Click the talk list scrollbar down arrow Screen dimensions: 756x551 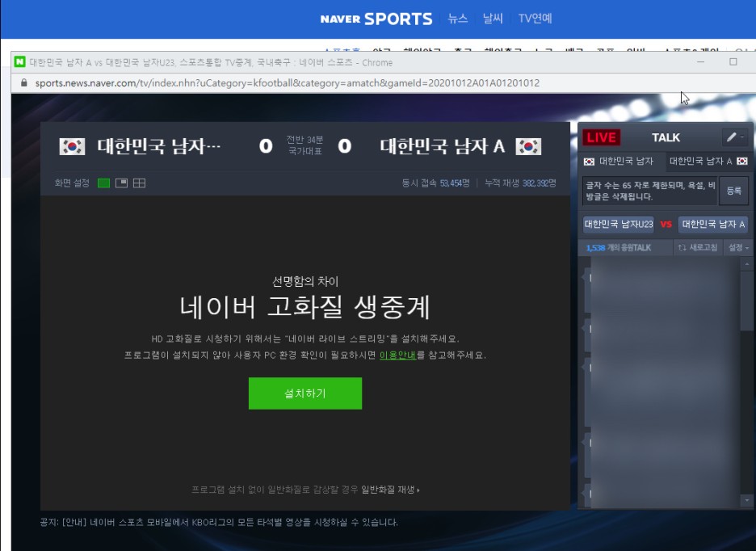[x=747, y=500]
